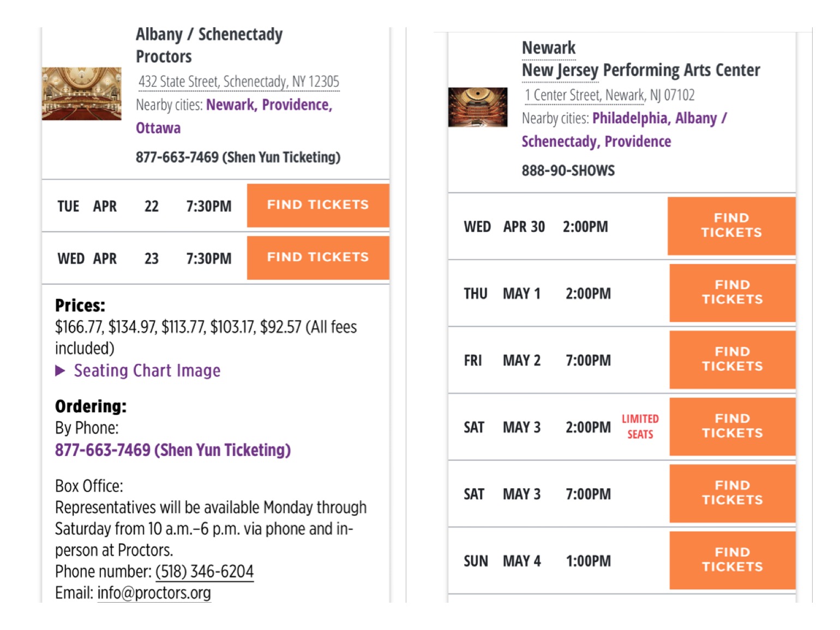The width and height of the screenshot is (840, 630).
Task: Go to nearby city Ottawa
Action: tap(158, 128)
